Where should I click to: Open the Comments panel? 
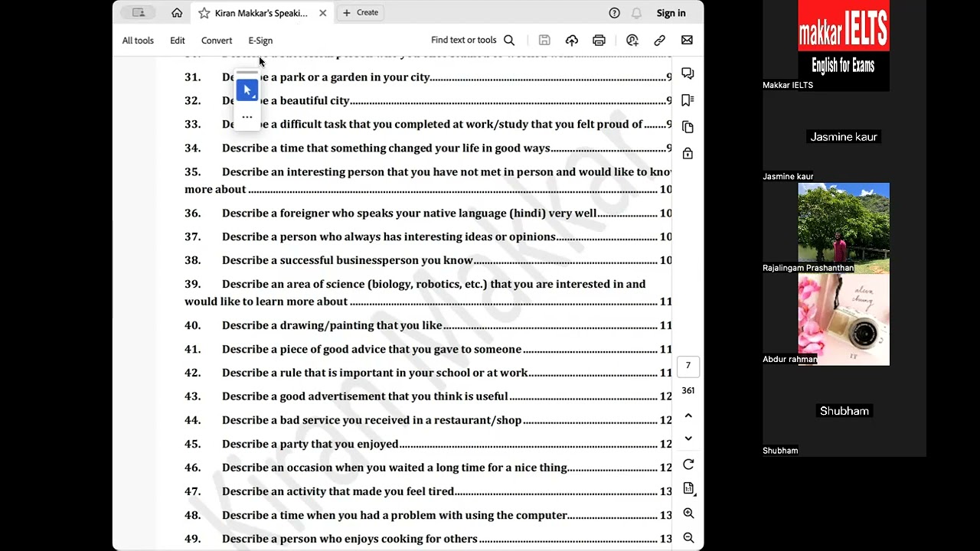coord(688,73)
